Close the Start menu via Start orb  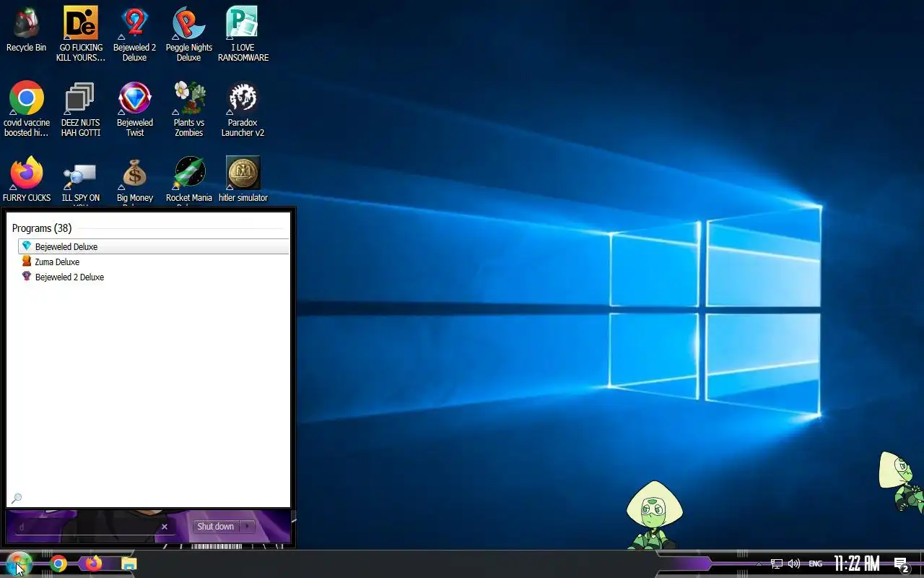(19, 563)
